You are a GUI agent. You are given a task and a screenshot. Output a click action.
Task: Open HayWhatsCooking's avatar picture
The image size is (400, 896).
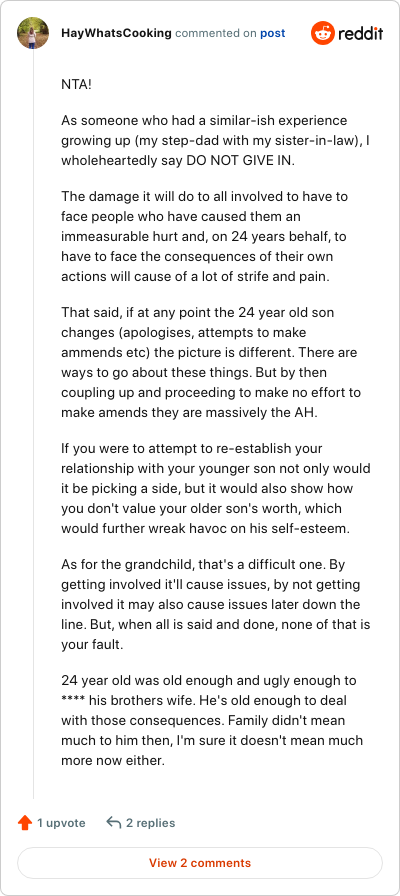(33, 33)
